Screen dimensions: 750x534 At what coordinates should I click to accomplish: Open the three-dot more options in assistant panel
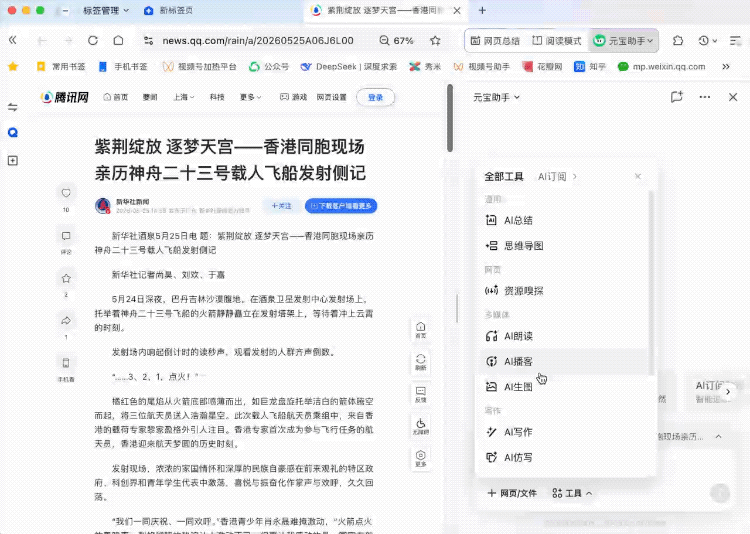tap(705, 97)
